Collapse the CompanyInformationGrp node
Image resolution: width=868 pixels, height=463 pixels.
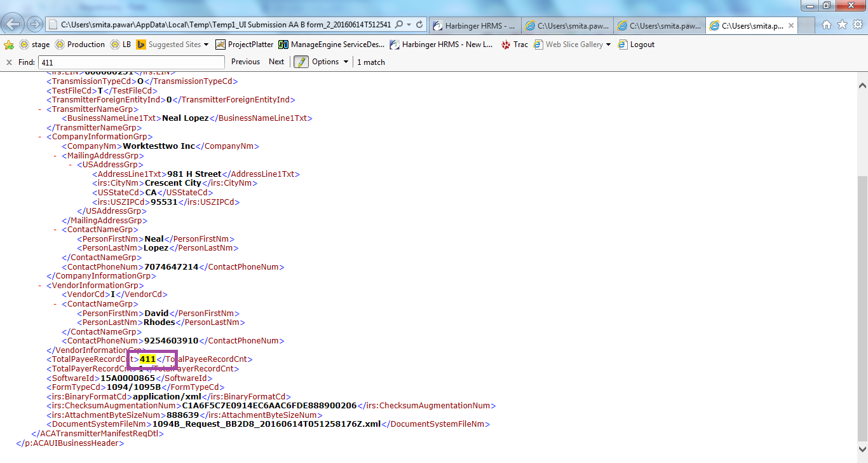coord(39,137)
